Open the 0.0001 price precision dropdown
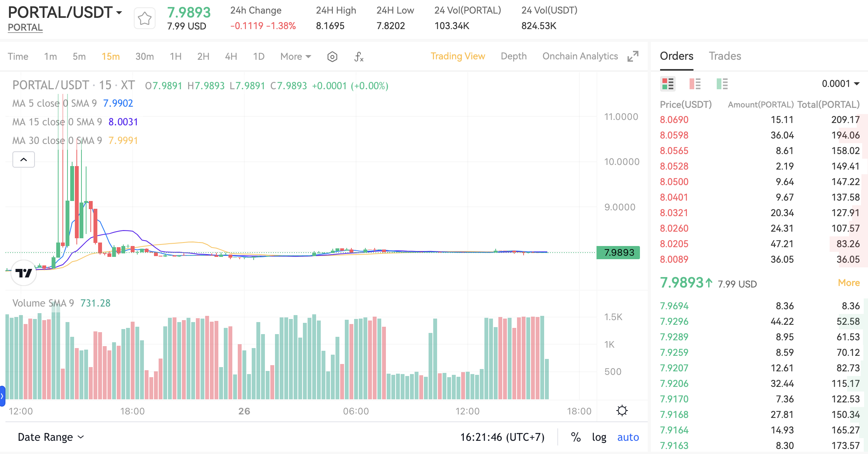The image size is (868, 454). pos(840,84)
